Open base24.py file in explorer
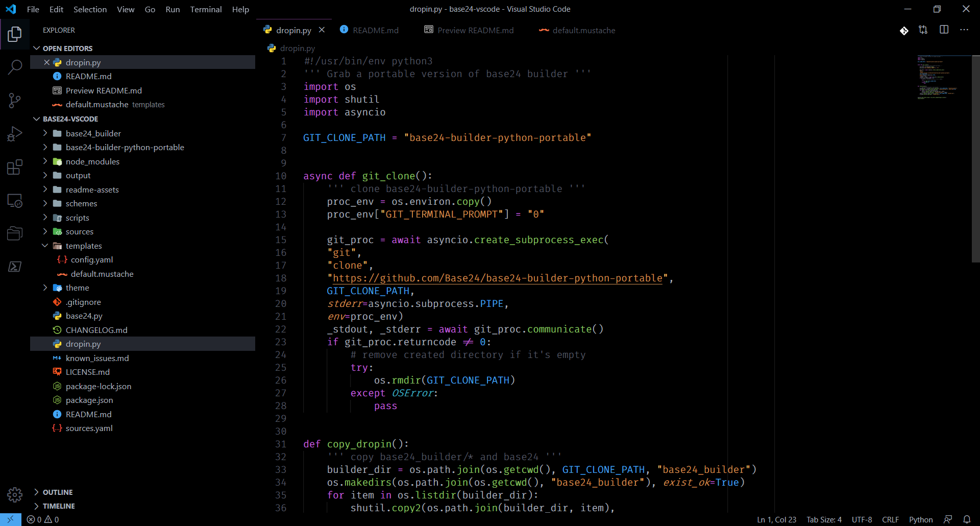Screen dimensions: 980x526 tap(142, 316)
